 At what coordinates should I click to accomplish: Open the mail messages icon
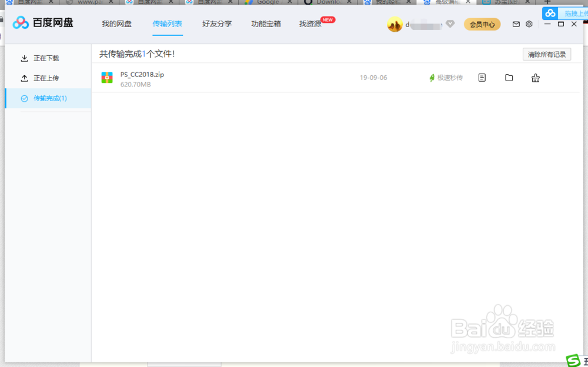coord(516,24)
